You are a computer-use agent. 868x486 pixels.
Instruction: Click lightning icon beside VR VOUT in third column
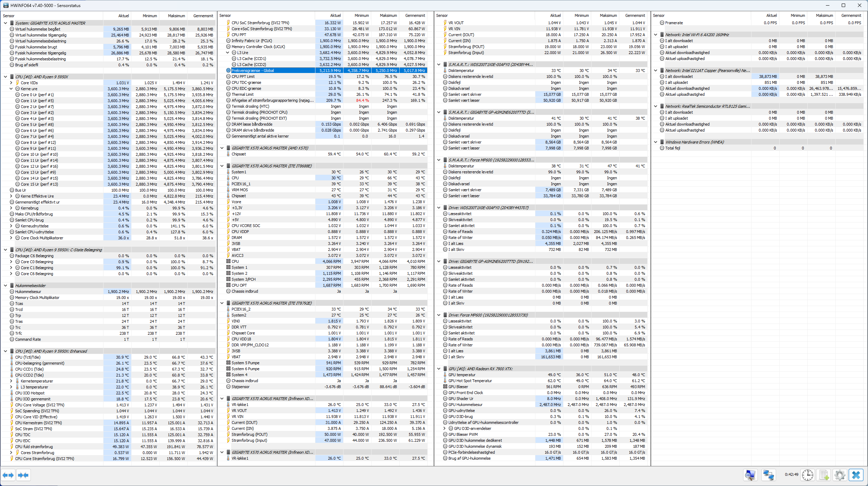445,23
